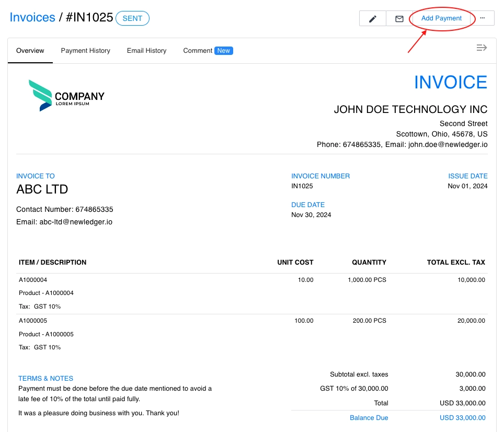Click the Balance Due link
Screen dimensions: 504x432
369,417
